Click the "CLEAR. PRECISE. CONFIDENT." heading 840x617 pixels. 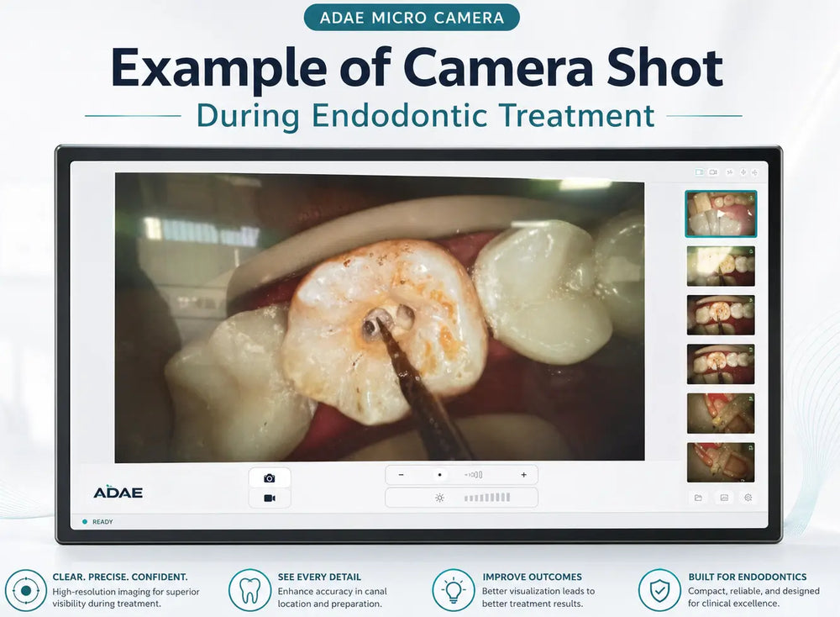[120, 577]
